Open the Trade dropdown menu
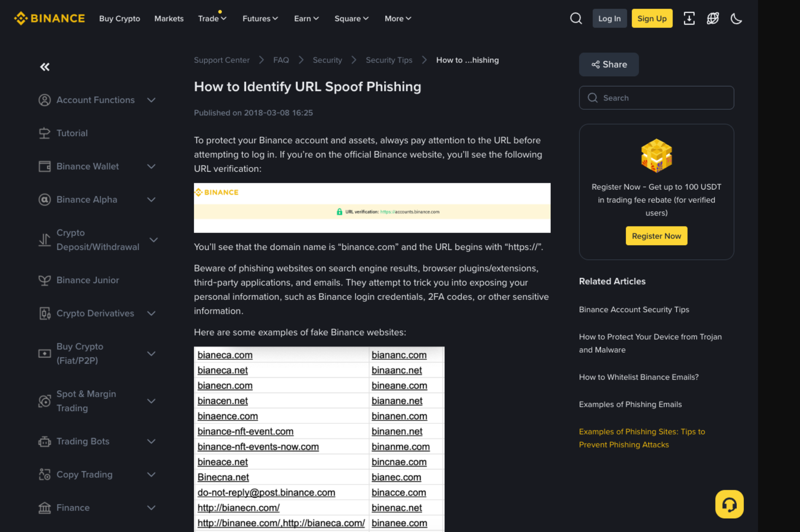Image resolution: width=800 pixels, height=532 pixels. click(212, 19)
